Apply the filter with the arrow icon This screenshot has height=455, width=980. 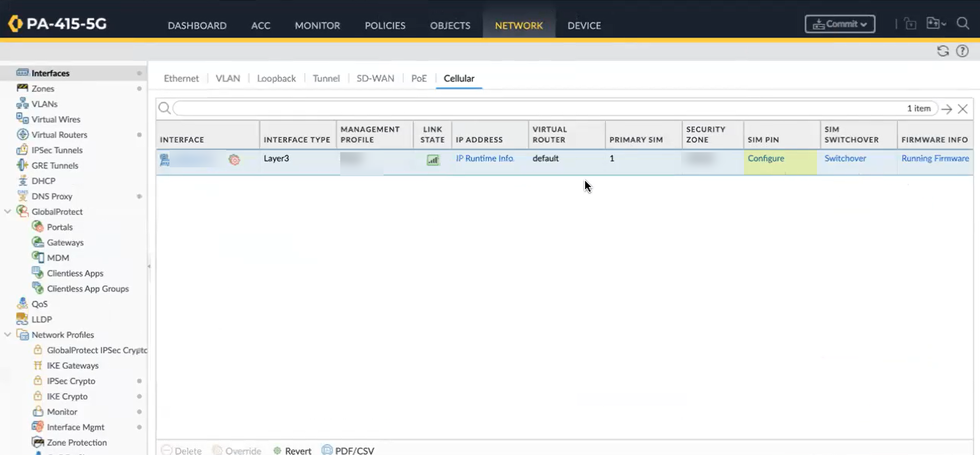coord(946,109)
